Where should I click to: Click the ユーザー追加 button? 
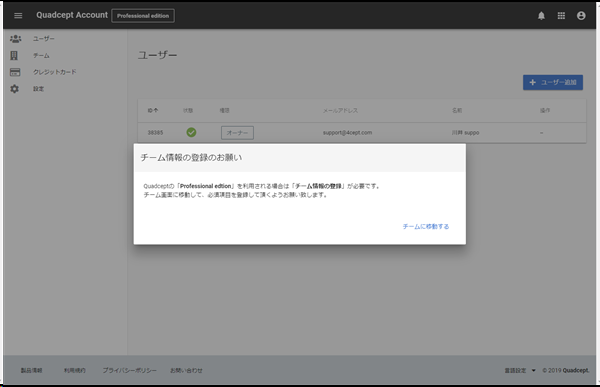[x=553, y=82]
